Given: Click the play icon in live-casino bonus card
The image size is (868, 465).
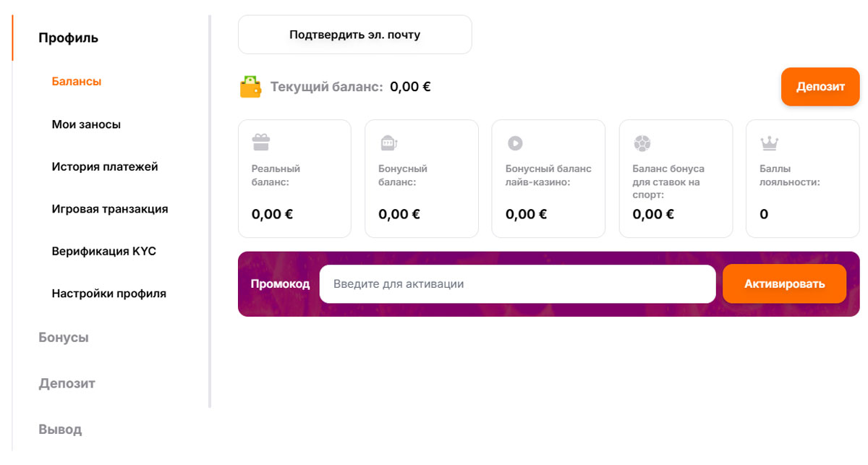Looking at the screenshot, I should pyautogui.click(x=515, y=143).
